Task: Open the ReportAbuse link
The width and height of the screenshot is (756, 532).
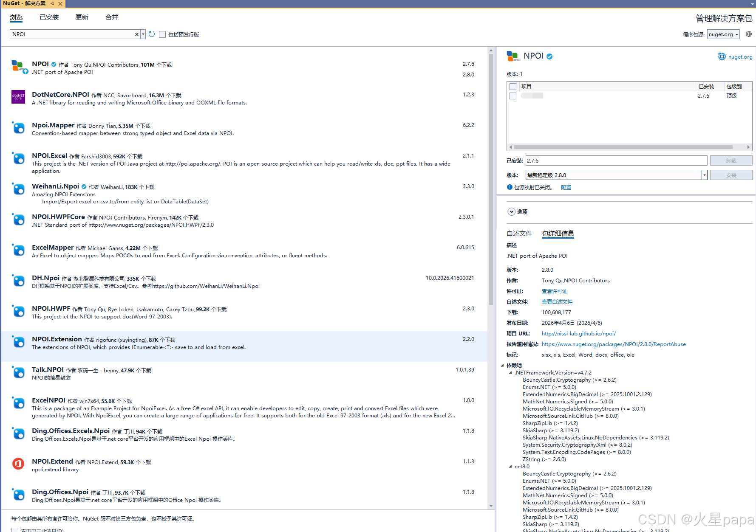Action: pos(614,344)
